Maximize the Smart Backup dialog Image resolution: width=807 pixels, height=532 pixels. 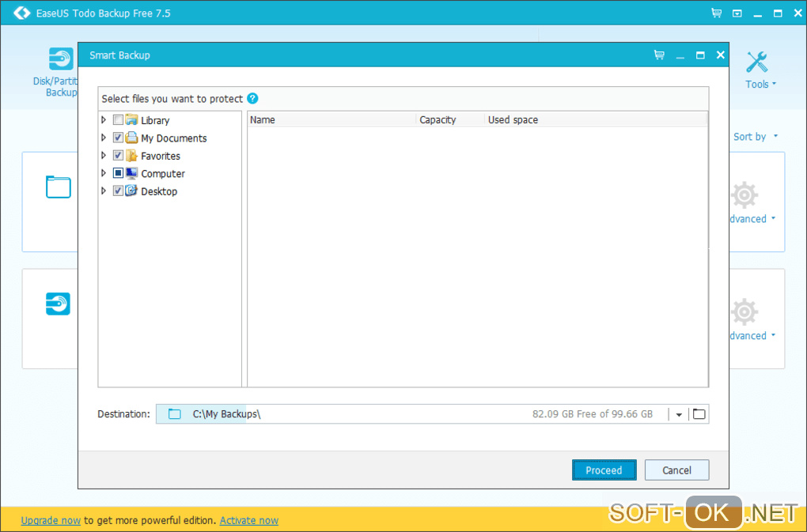(700, 55)
